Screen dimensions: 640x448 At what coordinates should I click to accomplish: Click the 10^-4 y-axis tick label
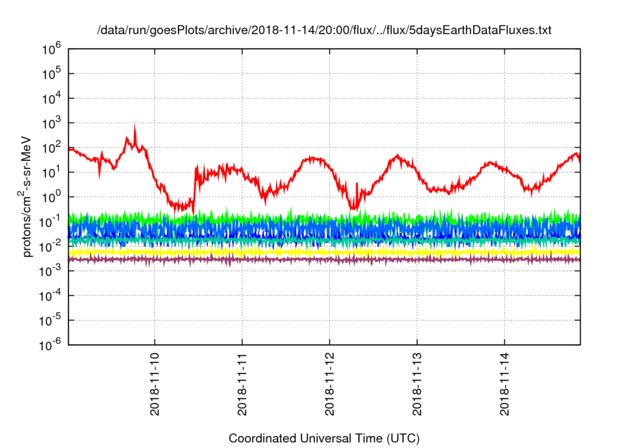point(51,296)
